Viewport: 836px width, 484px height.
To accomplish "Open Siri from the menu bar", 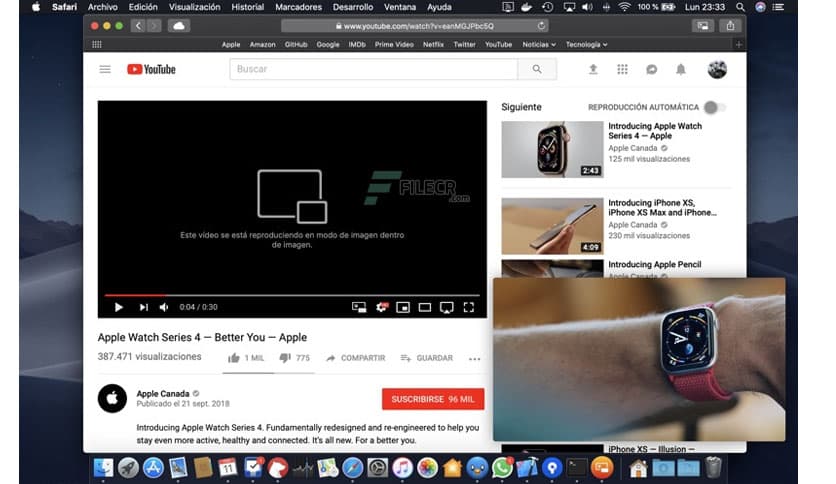I will point(760,7).
